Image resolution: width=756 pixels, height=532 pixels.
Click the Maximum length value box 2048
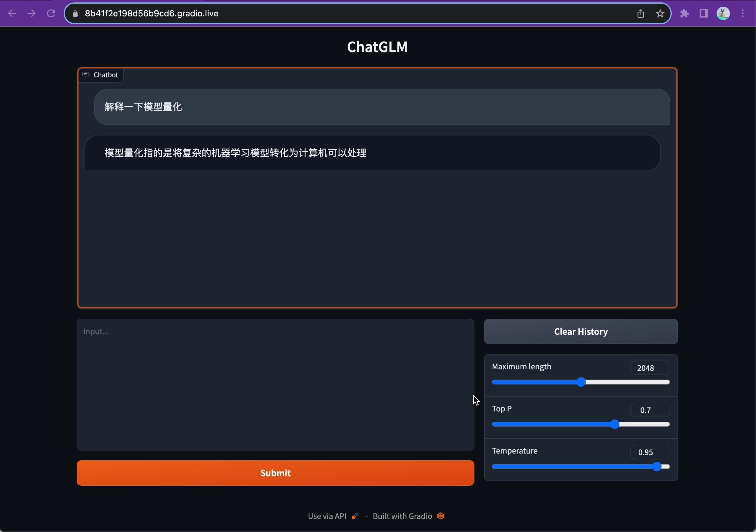650,368
